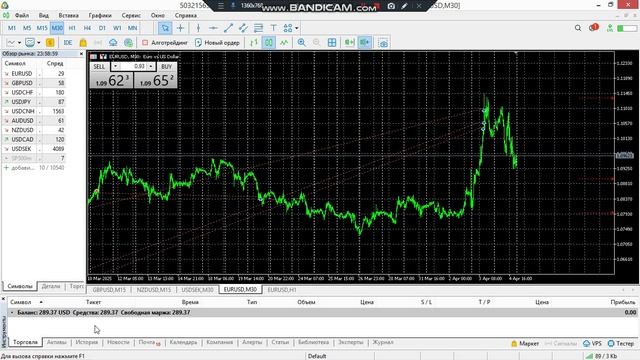Open the chart type dropdown arrow
Viewport: 640px width, 360px height.
tap(19, 43)
